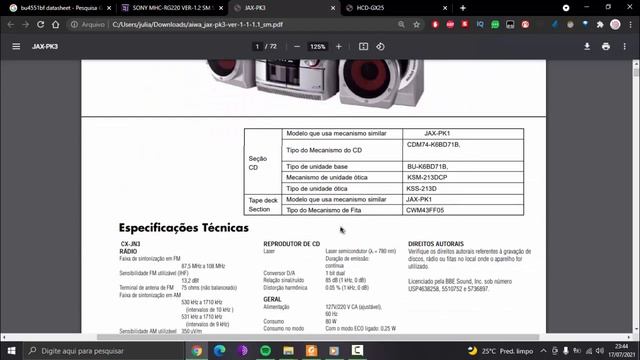Switch to SONY MHC-RG220 tab
Viewport: 640px width, 360px height.
(x=171, y=8)
